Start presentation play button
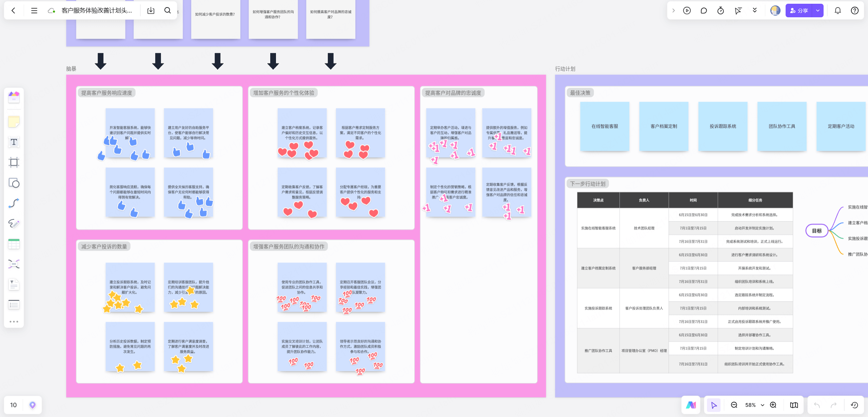Image resolution: width=868 pixels, height=417 pixels. (x=687, y=11)
